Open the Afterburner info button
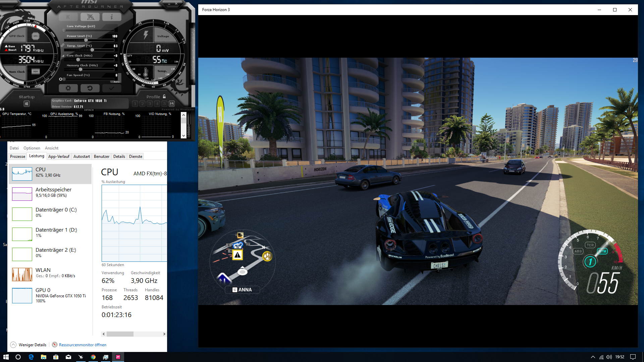Image resolution: width=644 pixels, height=362 pixels. pos(111,17)
